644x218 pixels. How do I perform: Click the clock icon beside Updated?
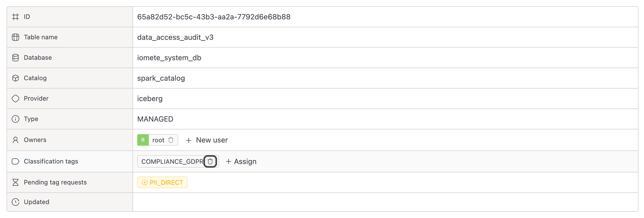tap(15, 202)
